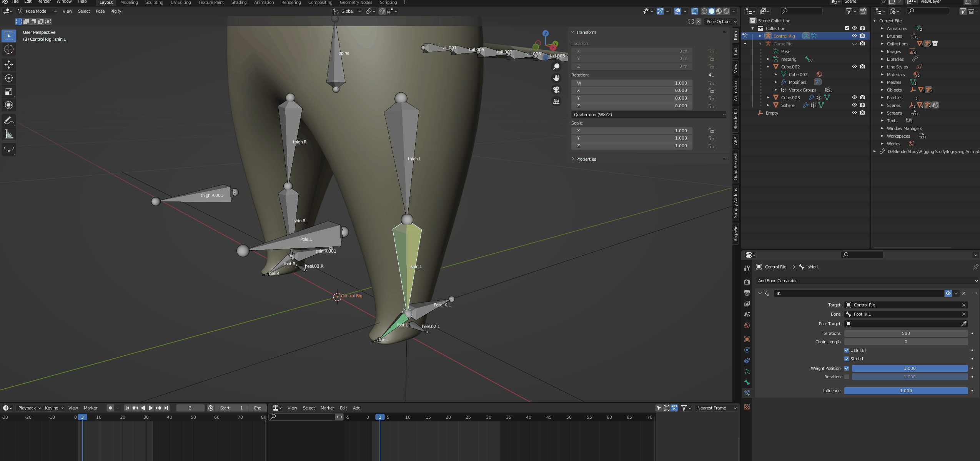The height and width of the screenshot is (461, 980).
Task: Open Bone Constraint properties tab icon
Action: tap(747, 393)
